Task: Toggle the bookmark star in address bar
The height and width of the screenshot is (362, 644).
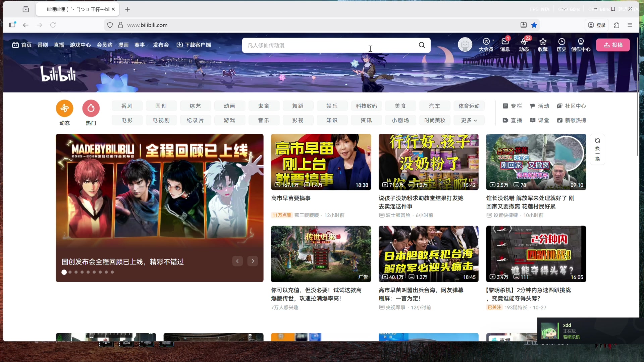Action: coord(534,25)
